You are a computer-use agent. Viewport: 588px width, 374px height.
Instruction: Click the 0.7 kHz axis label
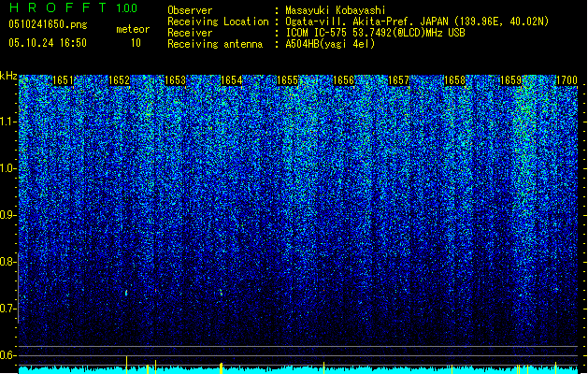[x=8, y=309]
